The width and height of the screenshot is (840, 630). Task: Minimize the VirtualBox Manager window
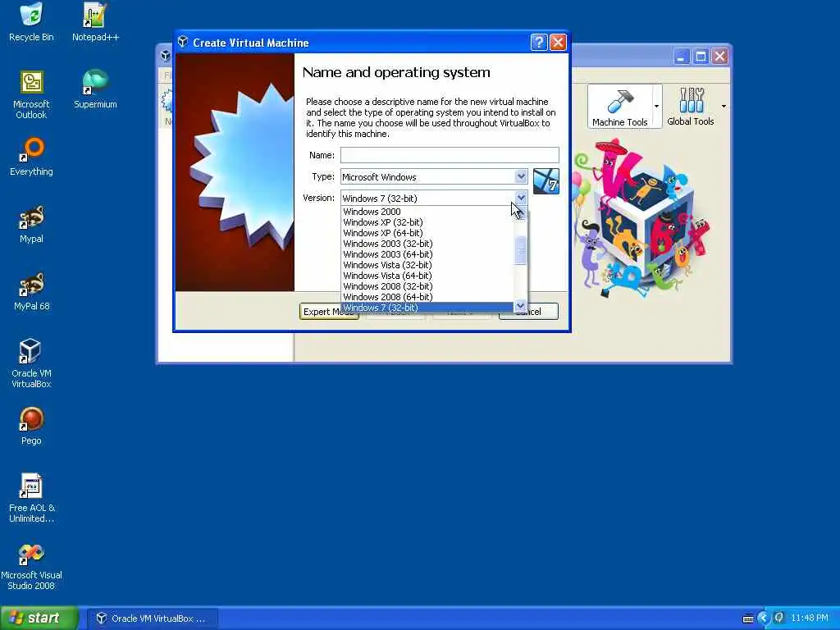point(681,57)
